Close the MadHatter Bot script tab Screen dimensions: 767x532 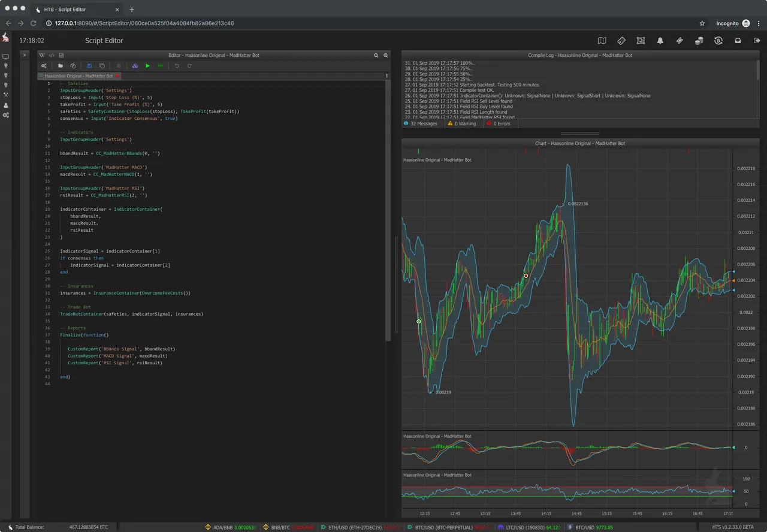118,76
